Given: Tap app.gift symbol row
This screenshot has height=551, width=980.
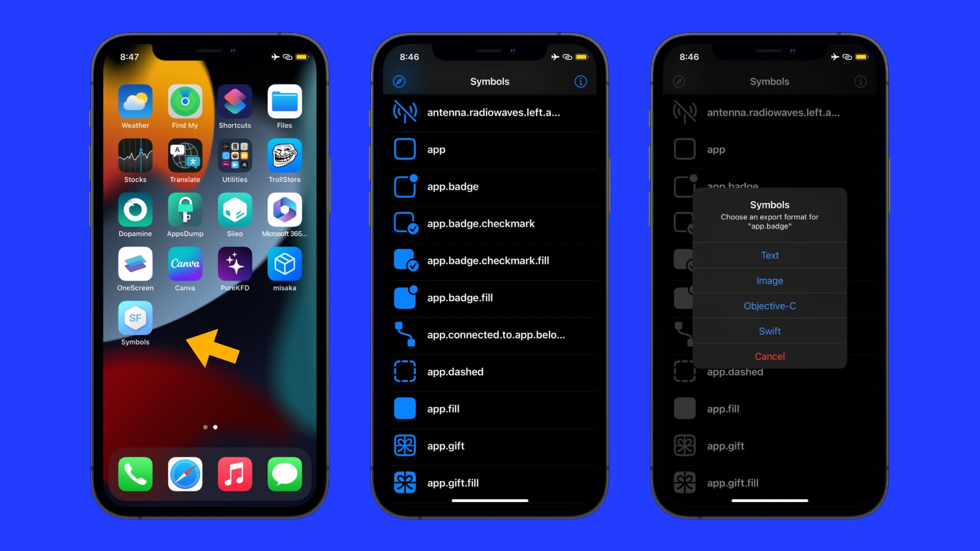Looking at the screenshot, I should point(490,445).
